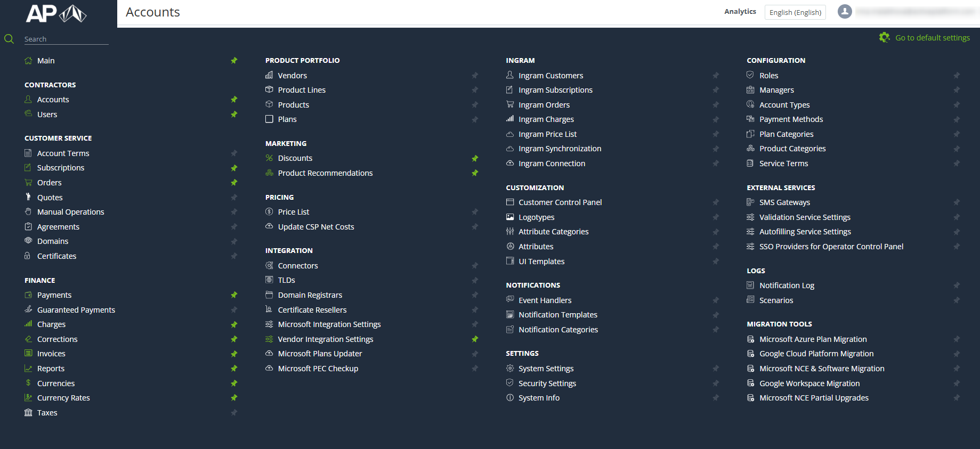Open Event Handlers
This screenshot has height=449, width=980.
(545, 300)
